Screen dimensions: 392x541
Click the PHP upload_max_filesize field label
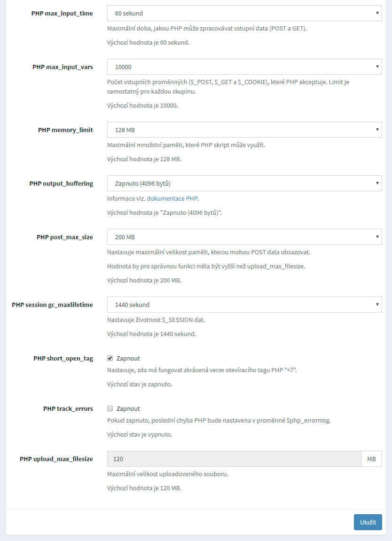click(x=56, y=459)
